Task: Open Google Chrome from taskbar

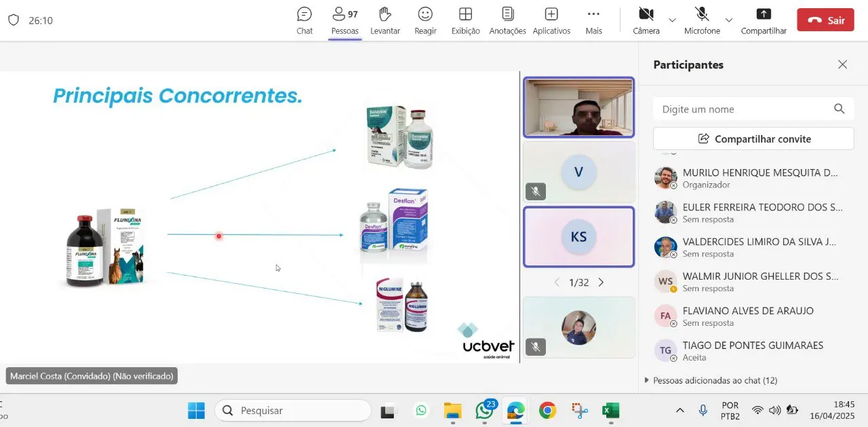Action: (547, 411)
